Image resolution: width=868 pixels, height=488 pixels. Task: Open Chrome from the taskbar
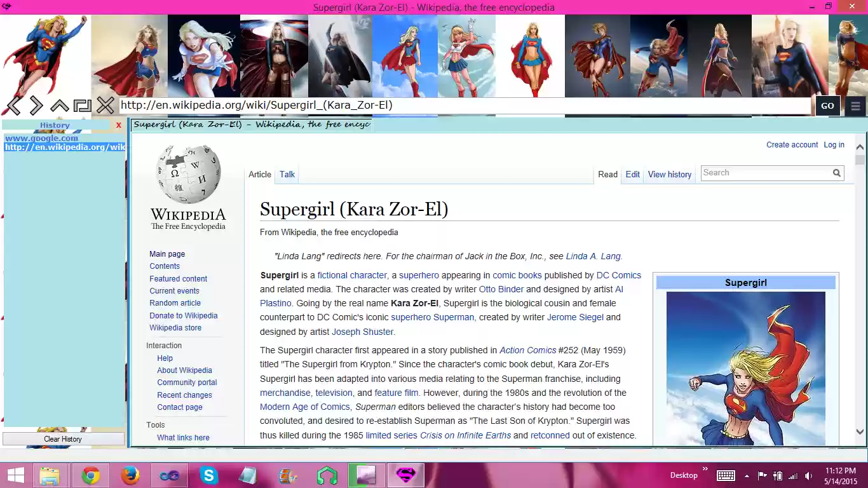(x=90, y=475)
